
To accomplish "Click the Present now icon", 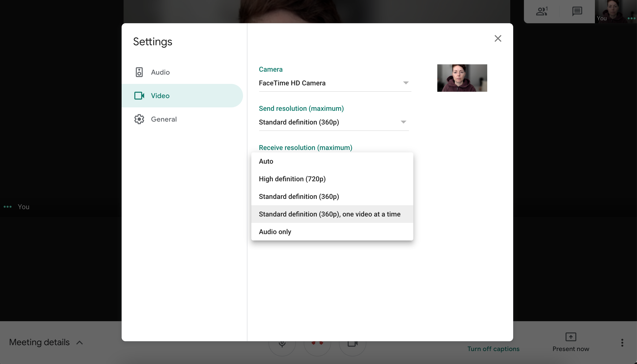I will point(571,337).
